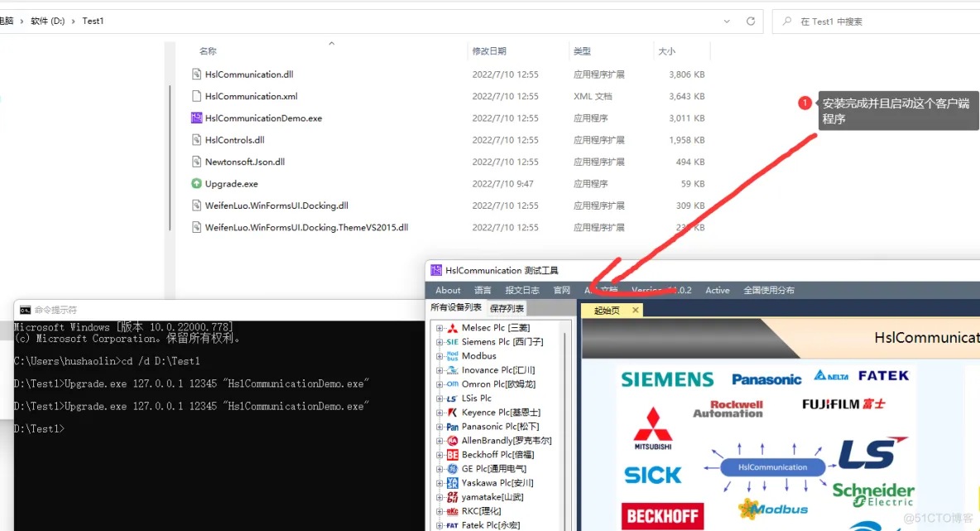The width and height of the screenshot is (980, 531).
Task: Select the GE Plc[通用电气] tree label
Action: click(494, 469)
